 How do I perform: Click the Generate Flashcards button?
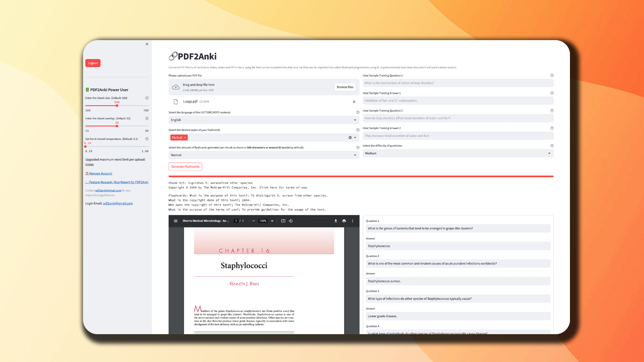185,166
